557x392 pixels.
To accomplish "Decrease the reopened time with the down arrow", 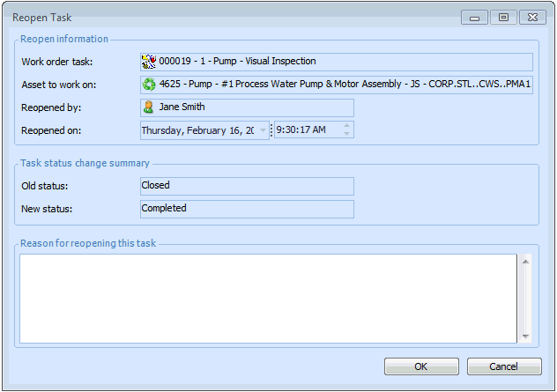I will pos(347,134).
